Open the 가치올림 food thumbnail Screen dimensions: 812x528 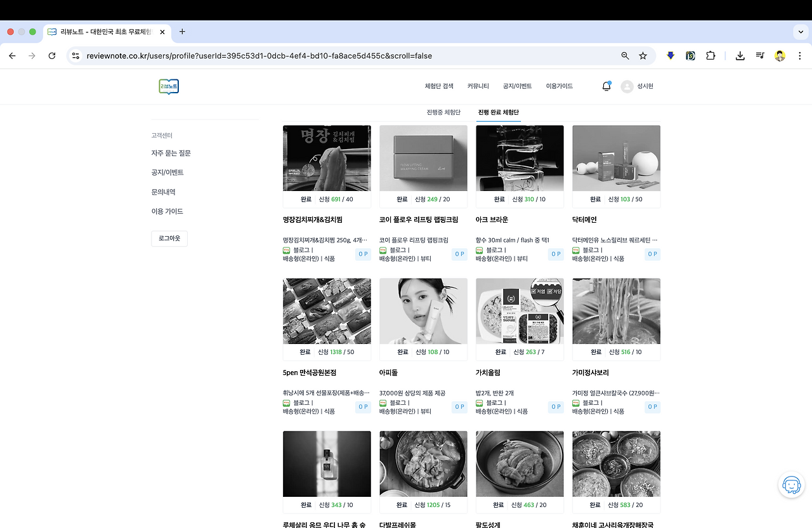point(520,311)
